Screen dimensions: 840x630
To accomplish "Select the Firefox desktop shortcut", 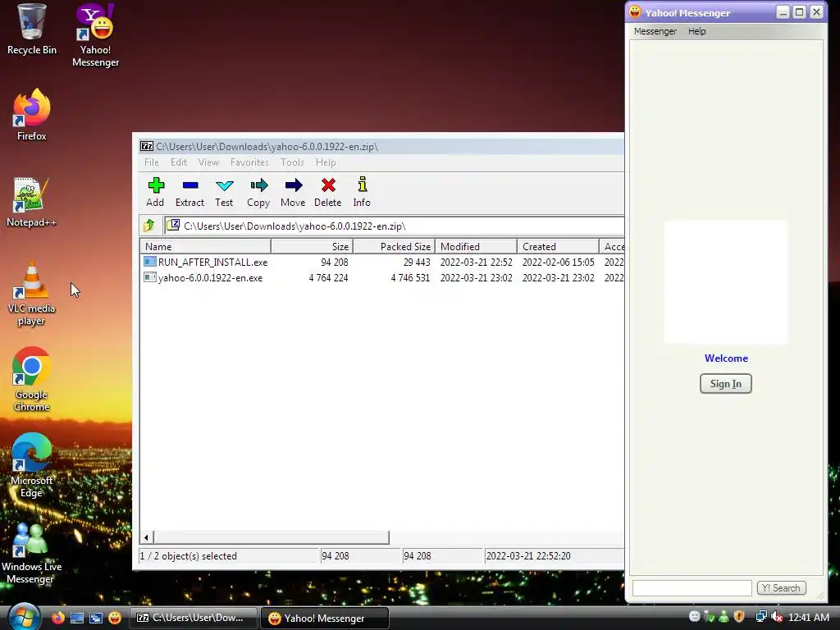I will pyautogui.click(x=32, y=115).
